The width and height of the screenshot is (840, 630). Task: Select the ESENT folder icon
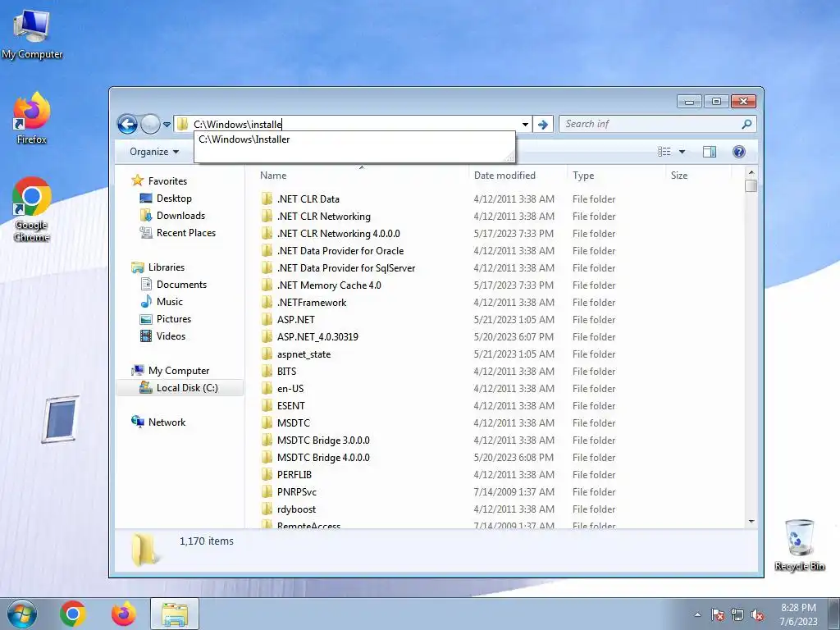(x=267, y=405)
